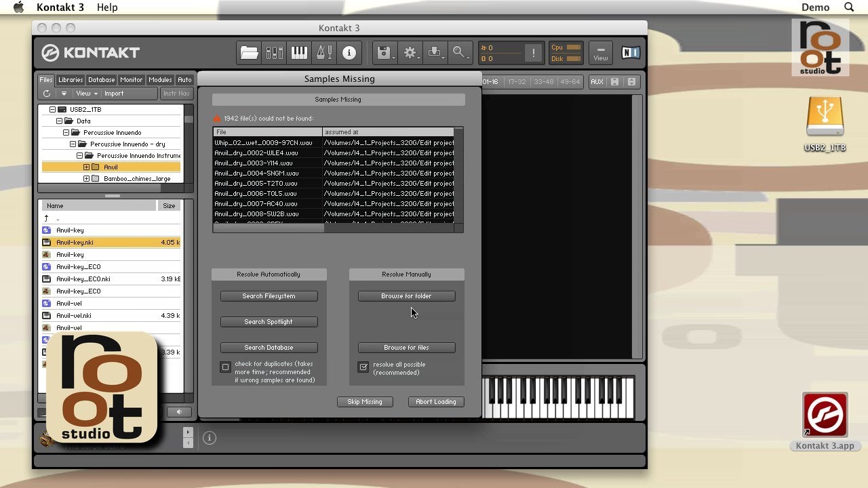The width and height of the screenshot is (868, 488).
Task: Select rack page 17-32
Action: click(517, 82)
